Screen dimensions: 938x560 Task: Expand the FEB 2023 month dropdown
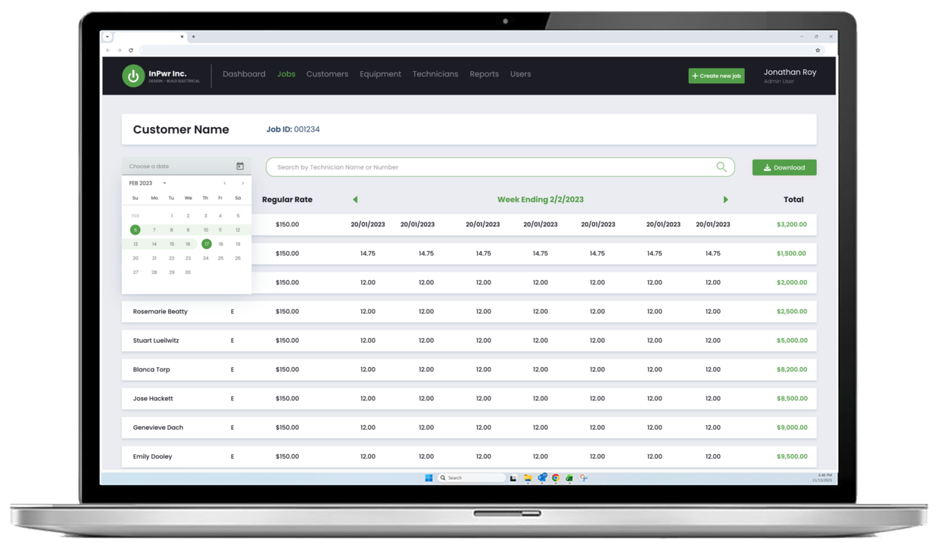[164, 183]
